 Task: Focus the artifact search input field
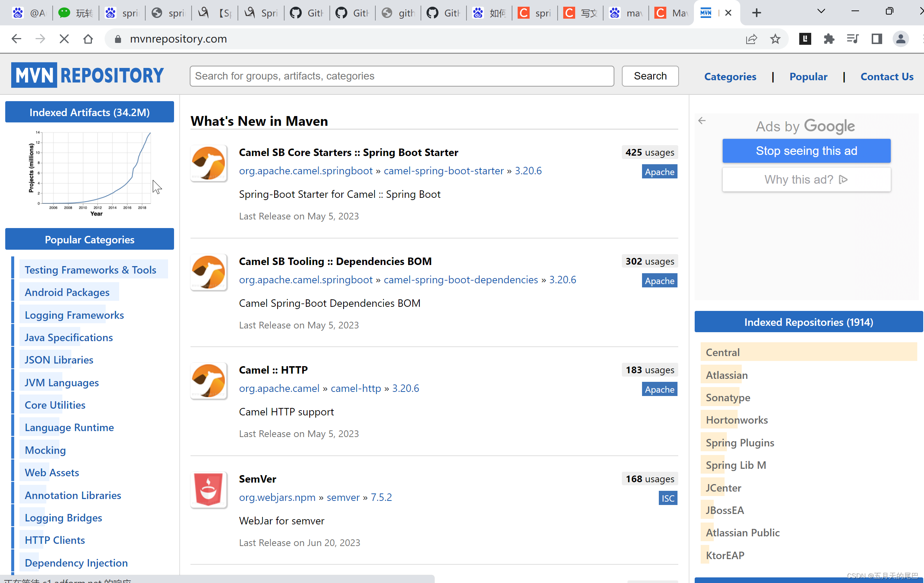(402, 76)
